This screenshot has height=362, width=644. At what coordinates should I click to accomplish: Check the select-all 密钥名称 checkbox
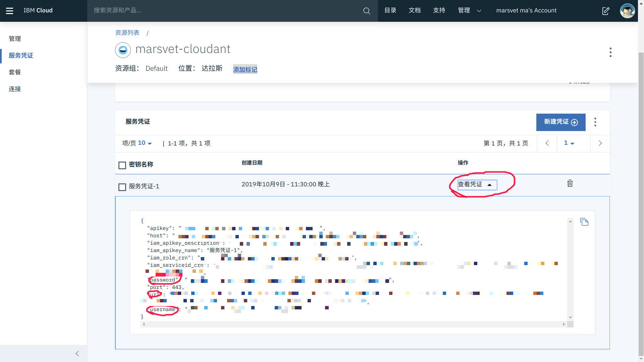pyautogui.click(x=122, y=165)
